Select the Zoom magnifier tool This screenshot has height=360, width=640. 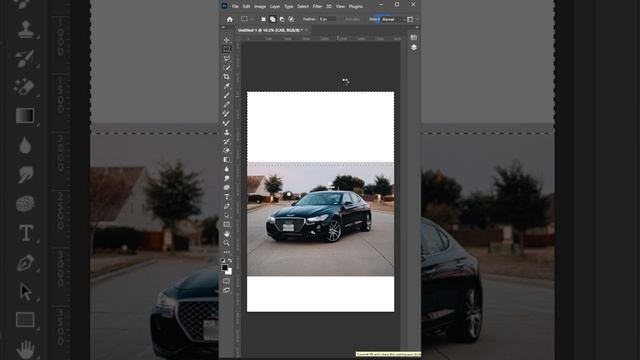click(x=227, y=243)
